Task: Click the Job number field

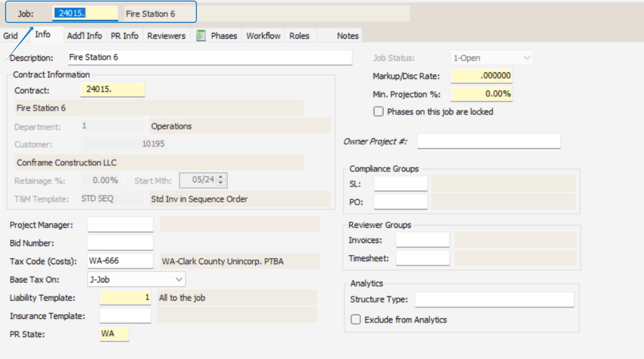Action: (85, 13)
